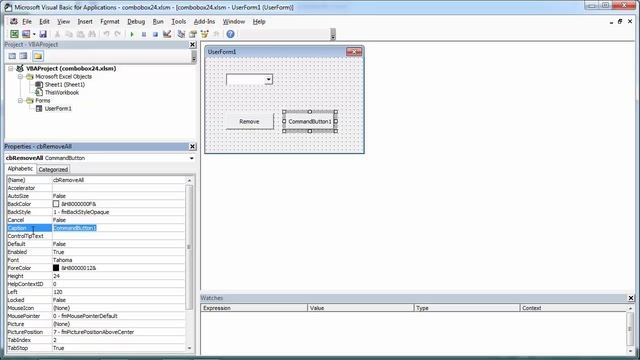
Task: Click View Code icon in Project panel
Action: (x=12, y=56)
